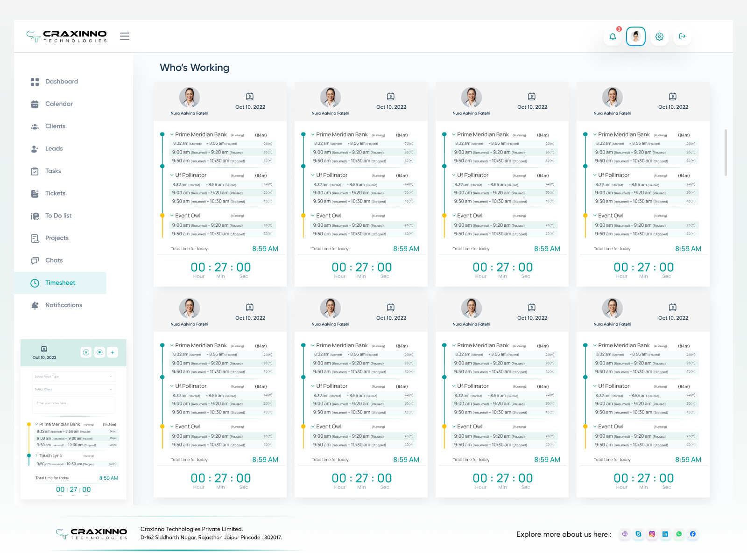Add a new time entry with the plus icon

pyautogui.click(x=113, y=352)
